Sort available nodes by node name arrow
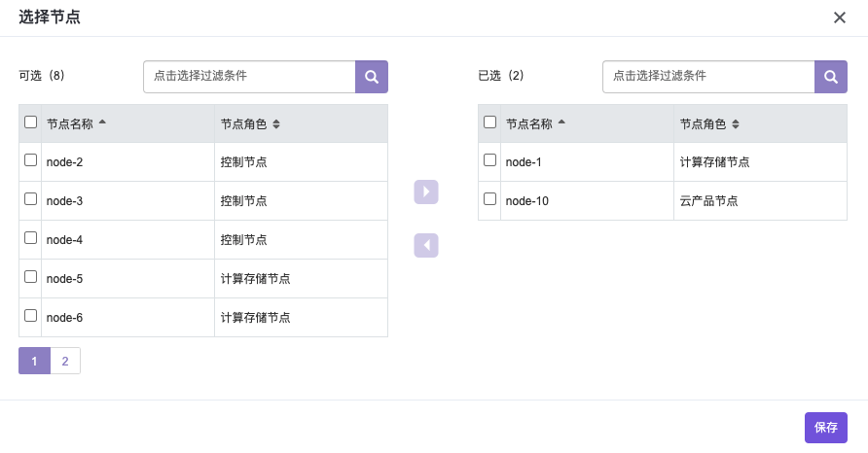 102,122
